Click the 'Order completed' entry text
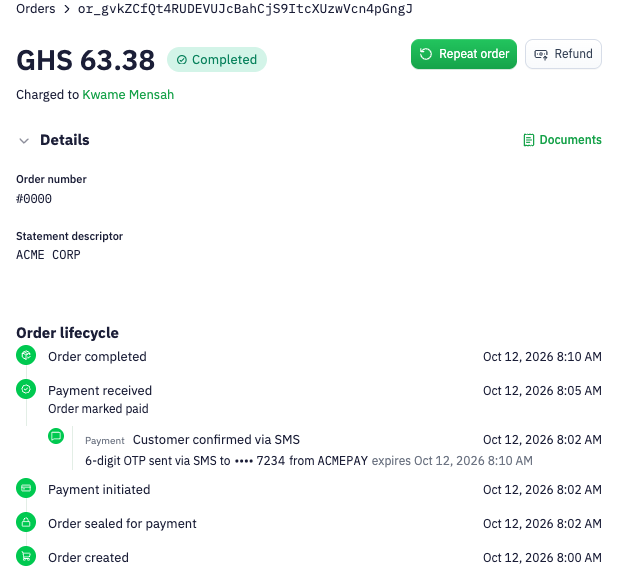 97,357
